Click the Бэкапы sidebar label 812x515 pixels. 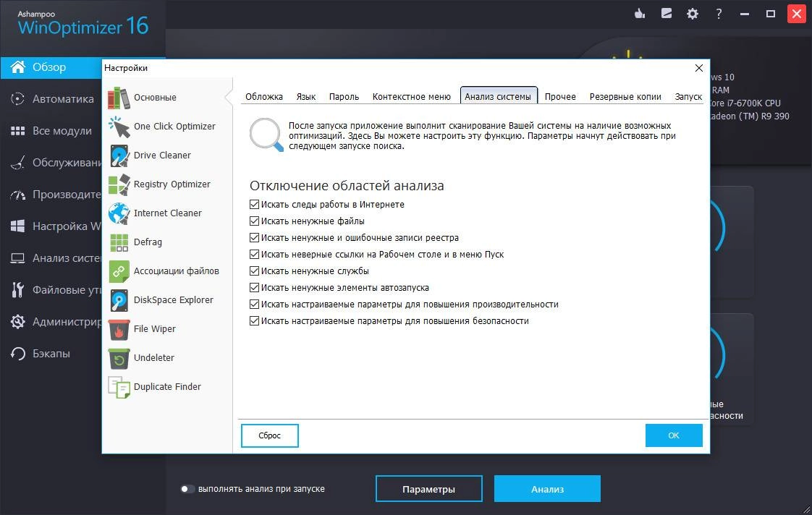(x=51, y=354)
